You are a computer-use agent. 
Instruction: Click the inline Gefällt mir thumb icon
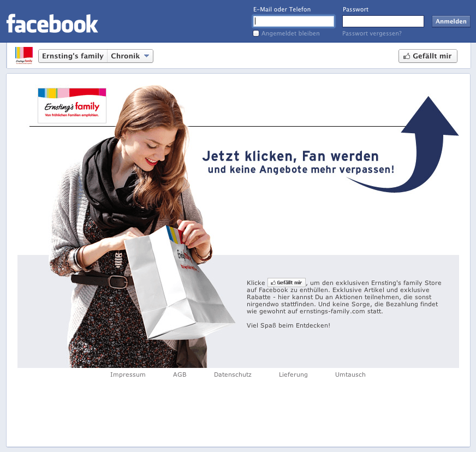coord(273,283)
